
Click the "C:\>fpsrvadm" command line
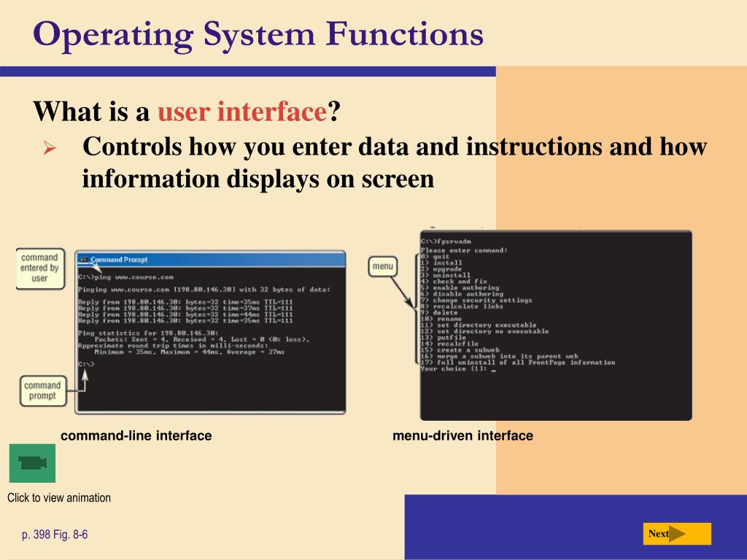[446, 241]
